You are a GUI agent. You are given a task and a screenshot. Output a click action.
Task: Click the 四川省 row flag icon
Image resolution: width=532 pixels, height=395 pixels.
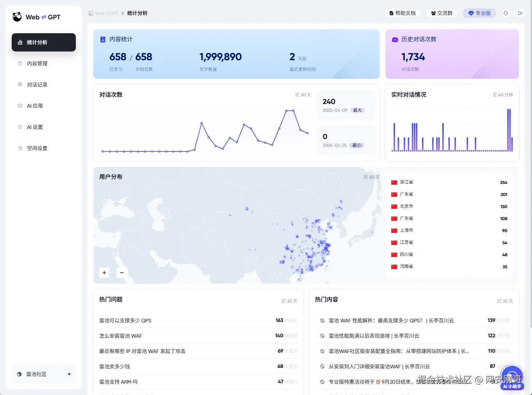(x=394, y=254)
